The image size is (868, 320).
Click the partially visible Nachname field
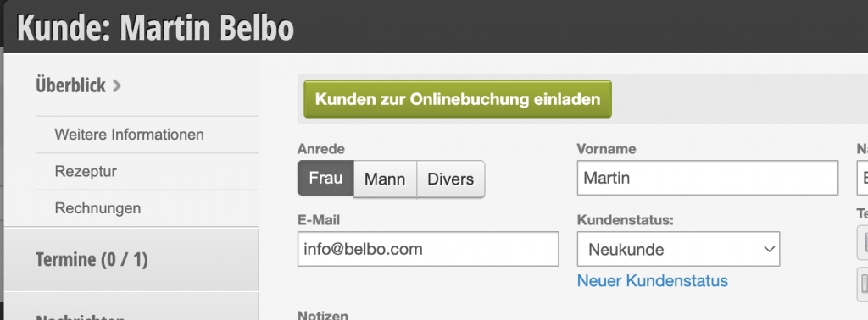pos(862,178)
